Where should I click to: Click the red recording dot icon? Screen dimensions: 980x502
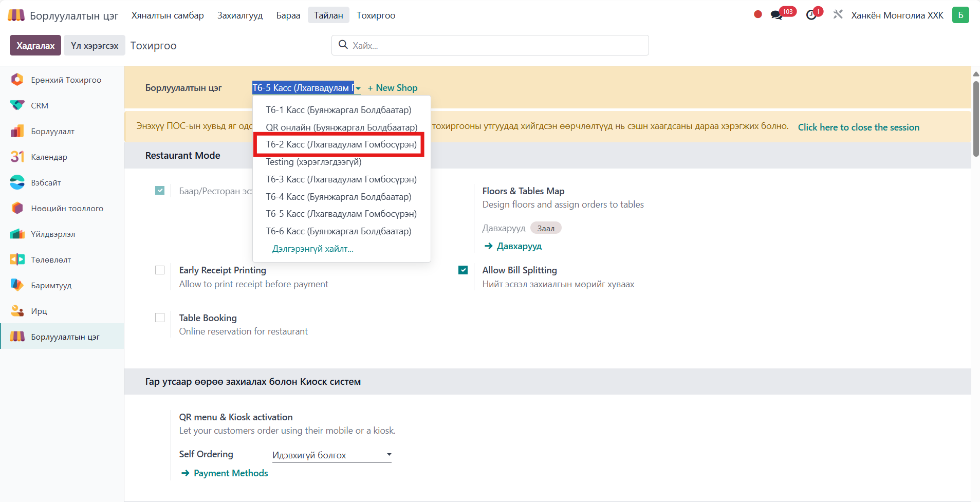pyautogui.click(x=757, y=14)
